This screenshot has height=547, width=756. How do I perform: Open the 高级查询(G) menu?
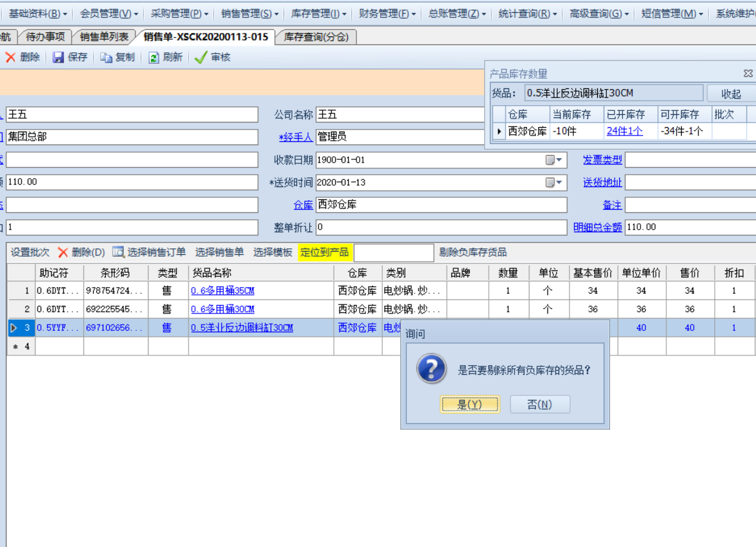(599, 14)
